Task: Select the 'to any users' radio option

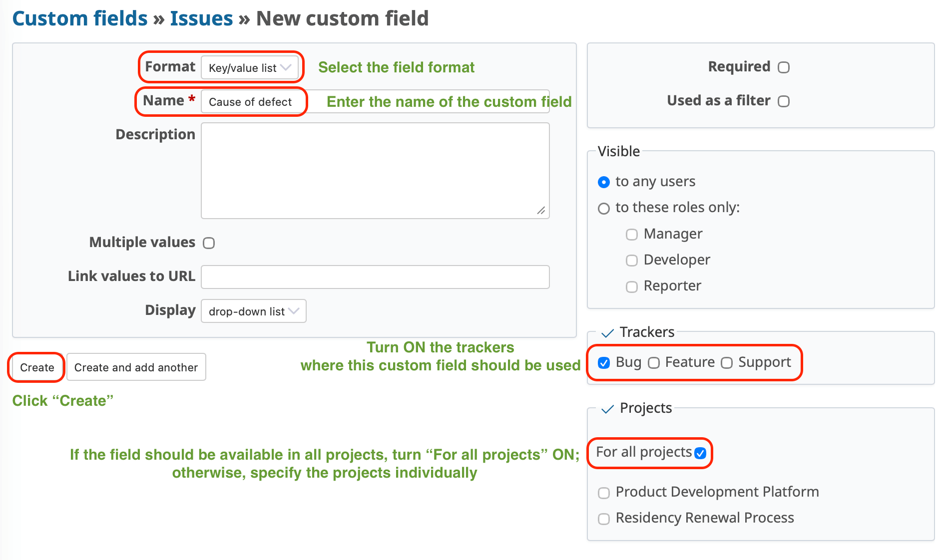Action: 604,182
